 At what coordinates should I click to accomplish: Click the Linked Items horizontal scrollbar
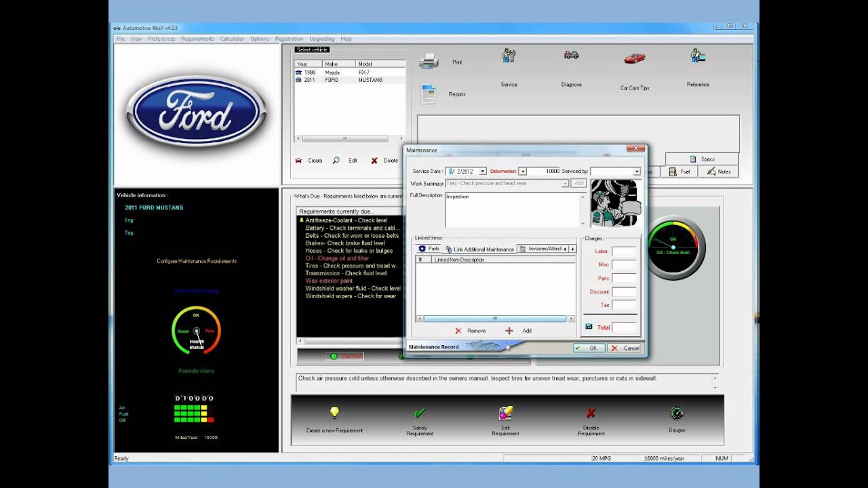pyautogui.click(x=495, y=319)
